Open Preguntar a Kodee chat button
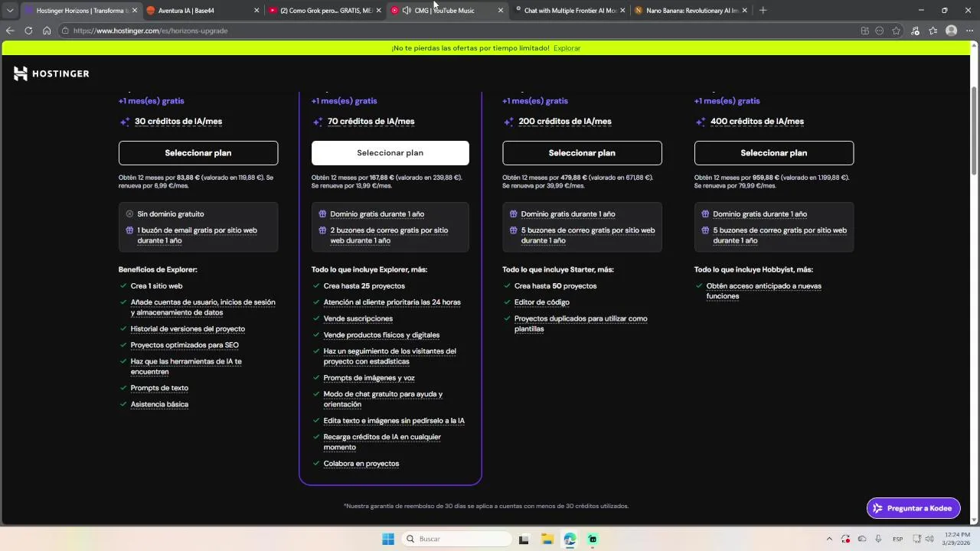 913,508
